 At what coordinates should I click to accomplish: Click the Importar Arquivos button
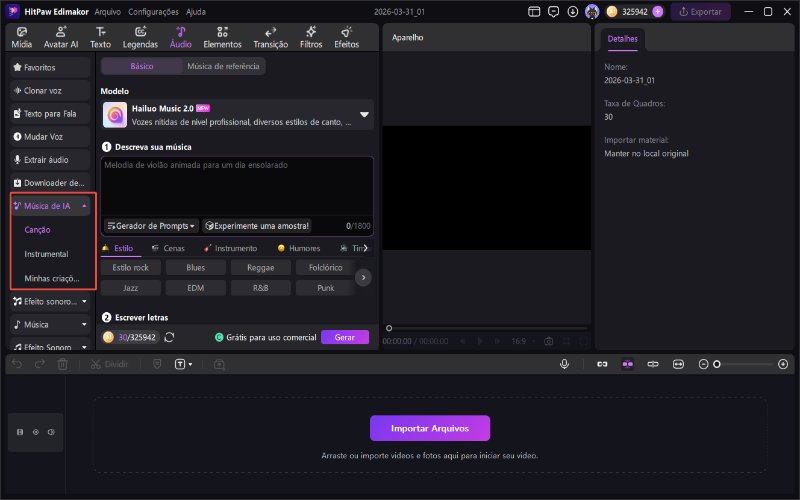click(430, 428)
